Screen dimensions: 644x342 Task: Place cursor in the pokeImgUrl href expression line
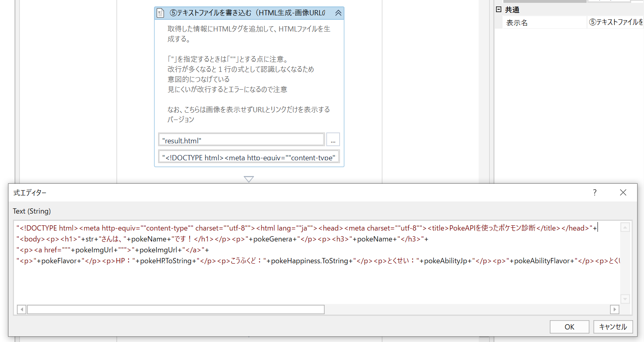click(113, 250)
